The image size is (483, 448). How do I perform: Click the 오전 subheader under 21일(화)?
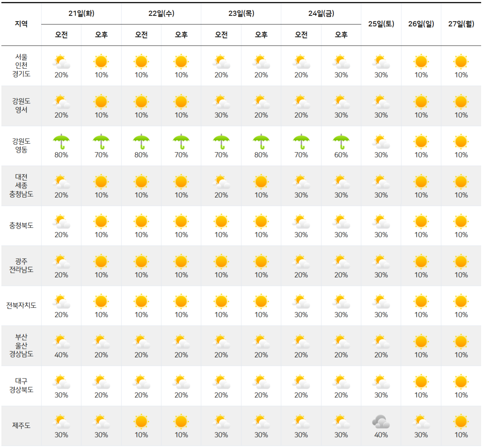[61, 35]
